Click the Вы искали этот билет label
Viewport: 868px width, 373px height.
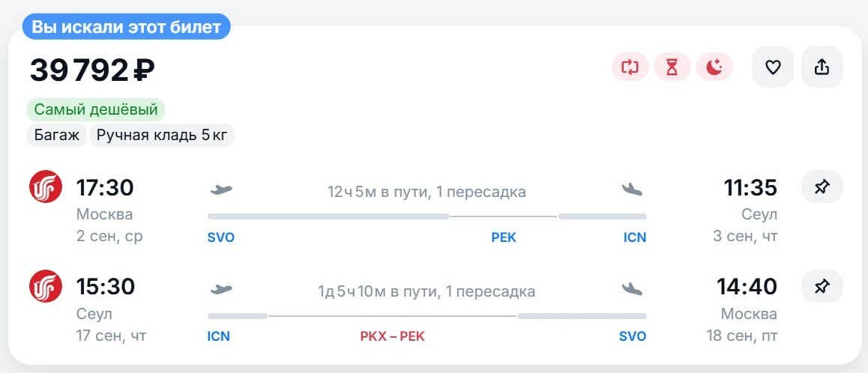(x=126, y=26)
